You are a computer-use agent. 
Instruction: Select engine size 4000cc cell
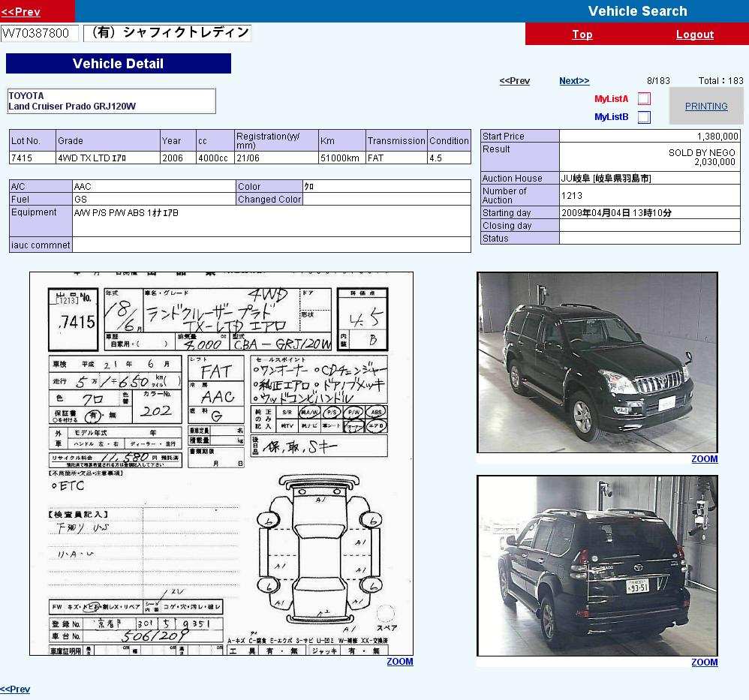(x=215, y=158)
